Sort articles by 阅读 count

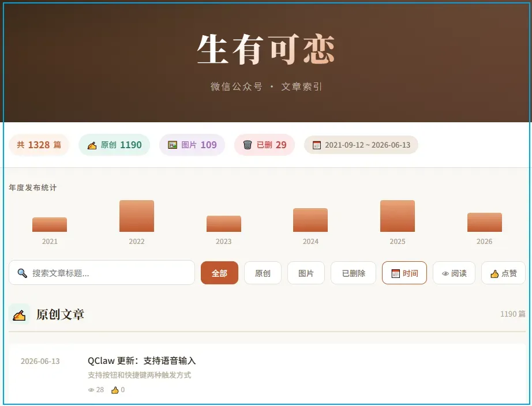(x=454, y=273)
